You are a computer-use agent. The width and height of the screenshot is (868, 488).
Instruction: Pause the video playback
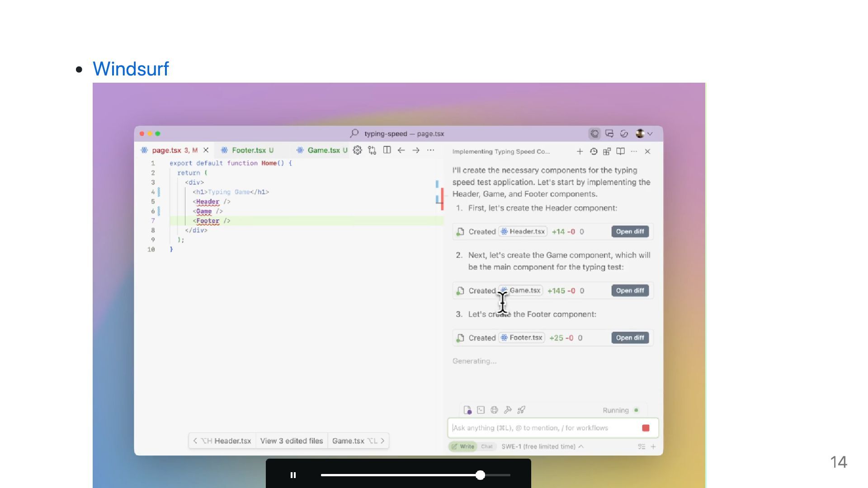[x=293, y=475]
